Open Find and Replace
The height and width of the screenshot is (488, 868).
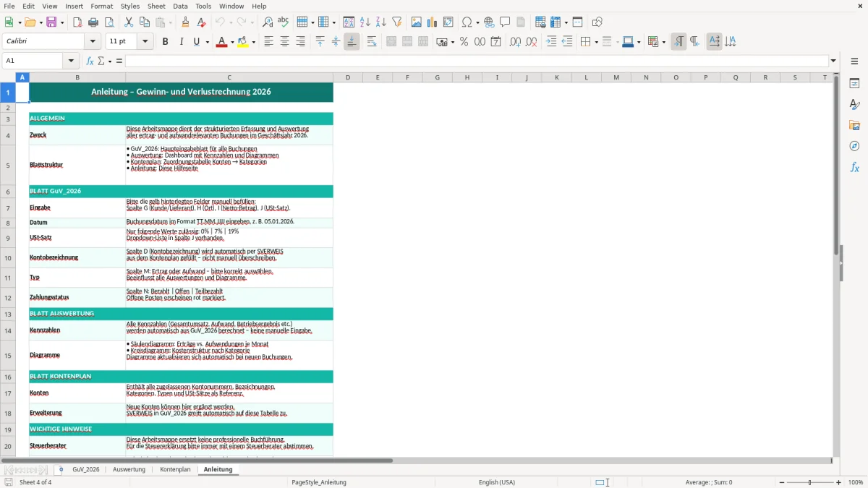tap(268, 22)
